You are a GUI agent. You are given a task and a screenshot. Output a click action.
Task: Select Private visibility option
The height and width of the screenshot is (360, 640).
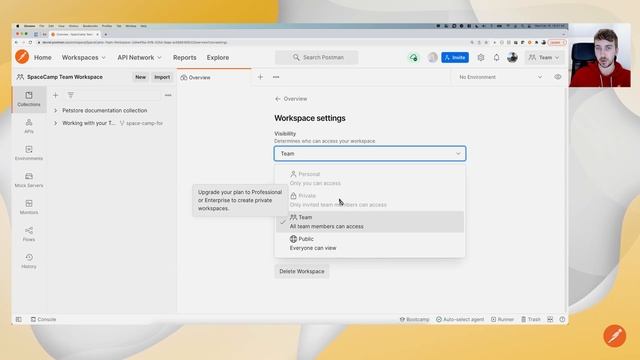point(370,200)
